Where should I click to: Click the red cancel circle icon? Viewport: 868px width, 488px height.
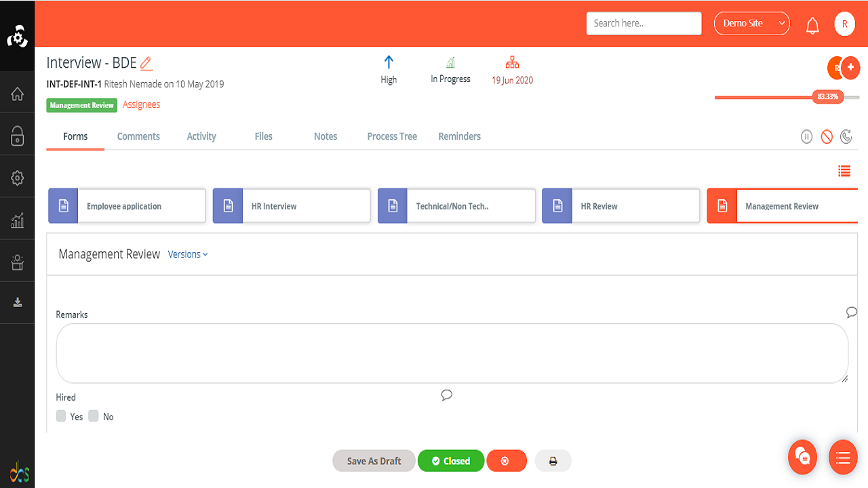827,137
